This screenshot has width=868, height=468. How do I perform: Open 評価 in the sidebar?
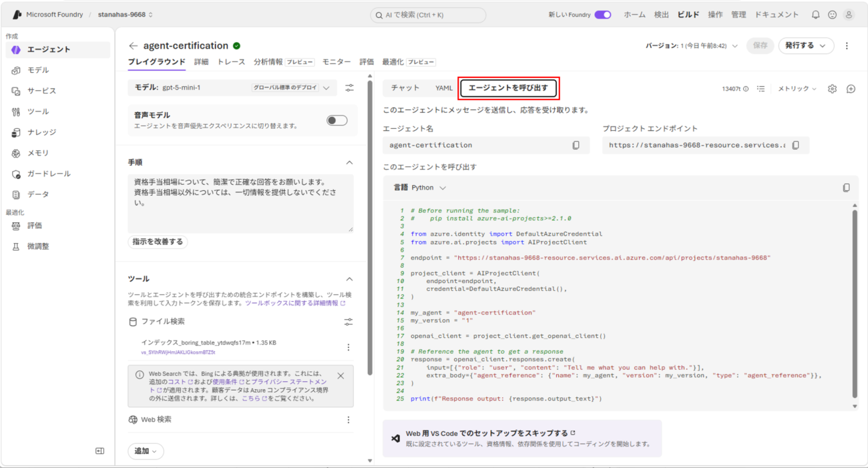(57, 226)
